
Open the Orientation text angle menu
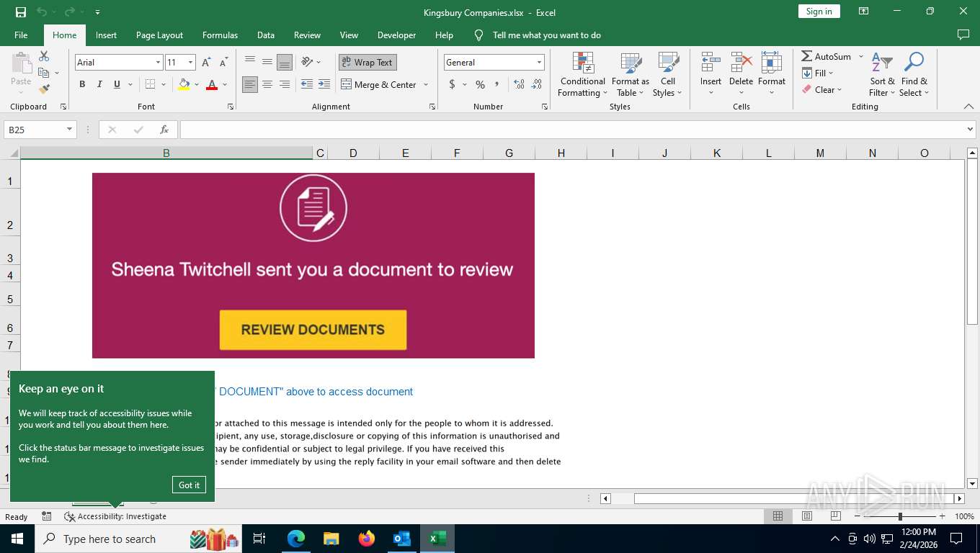pos(311,63)
